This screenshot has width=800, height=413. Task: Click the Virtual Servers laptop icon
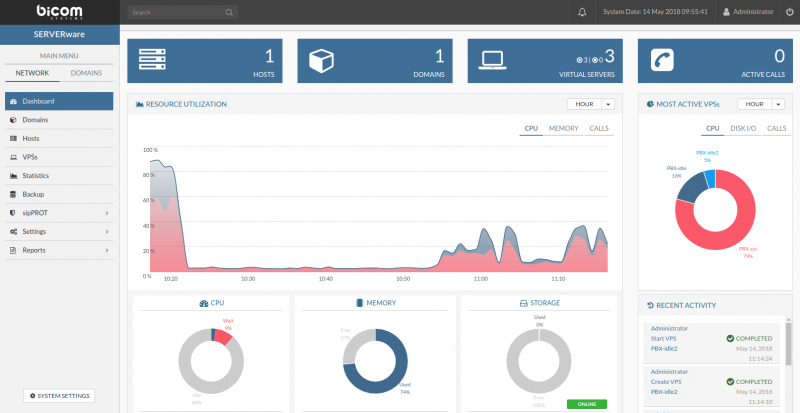click(492, 61)
